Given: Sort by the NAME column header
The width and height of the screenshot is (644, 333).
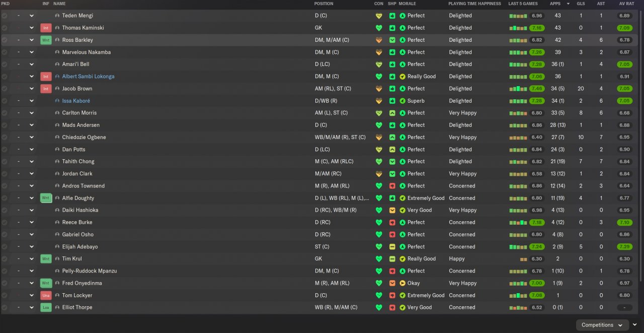Looking at the screenshot, I should 59,4.
